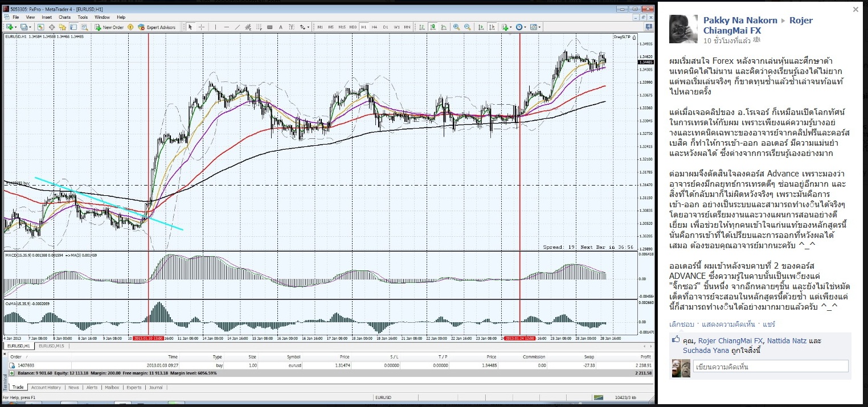Select the EURUSD,H1 chart tab
This screenshot has height=407, width=868.
pyautogui.click(x=19, y=346)
